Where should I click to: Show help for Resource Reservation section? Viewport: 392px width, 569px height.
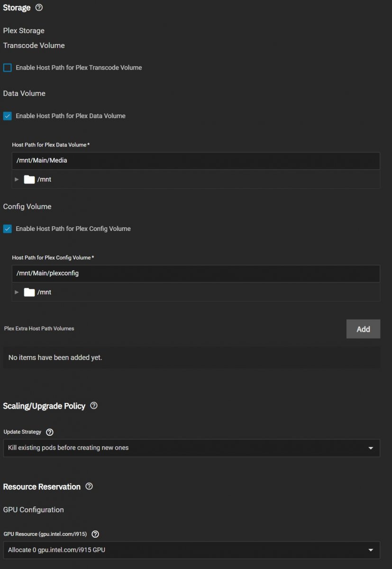89,486
